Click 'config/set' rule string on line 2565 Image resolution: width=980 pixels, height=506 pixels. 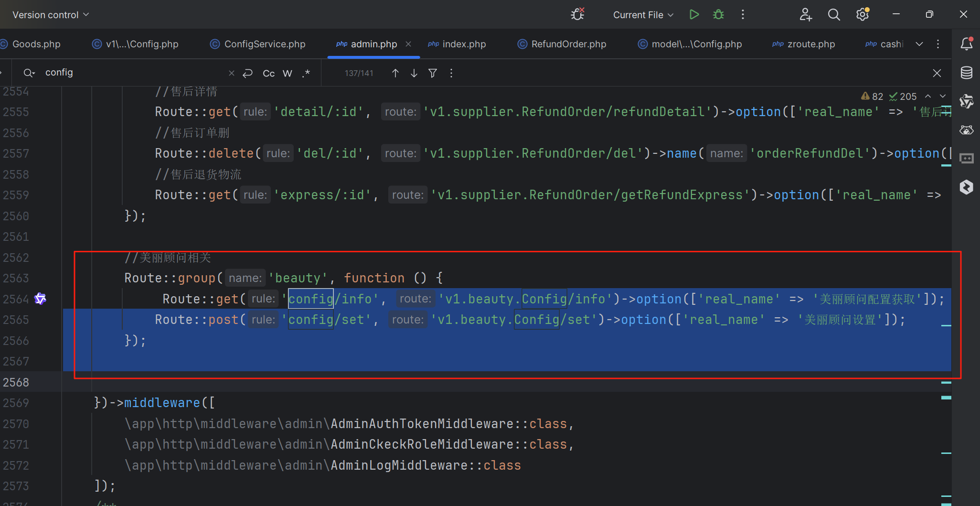coord(326,320)
